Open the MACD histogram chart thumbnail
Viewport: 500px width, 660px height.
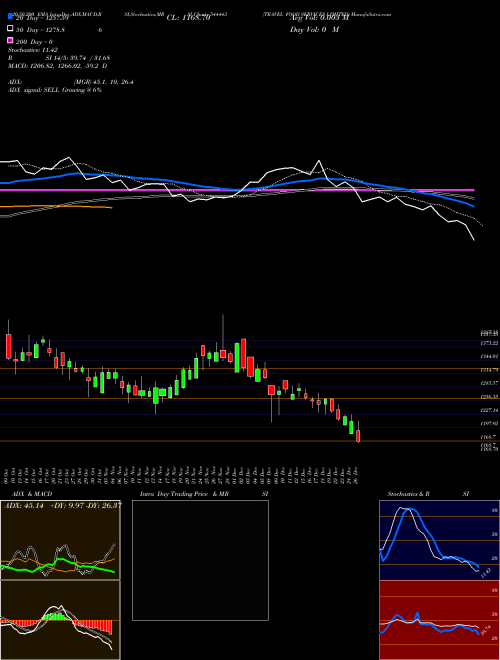tap(60, 620)
